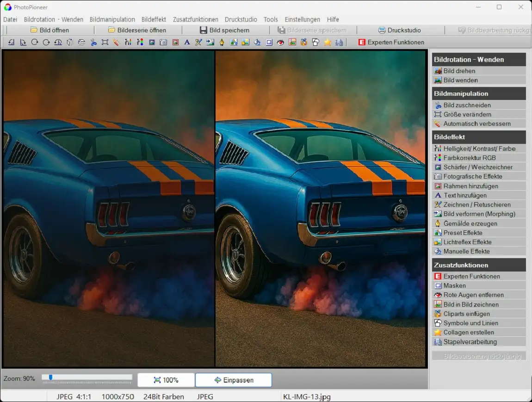This screenshot has width=532, height=402.
Task: Open the Bildeffekt menu
Action: tap(154, 19)
